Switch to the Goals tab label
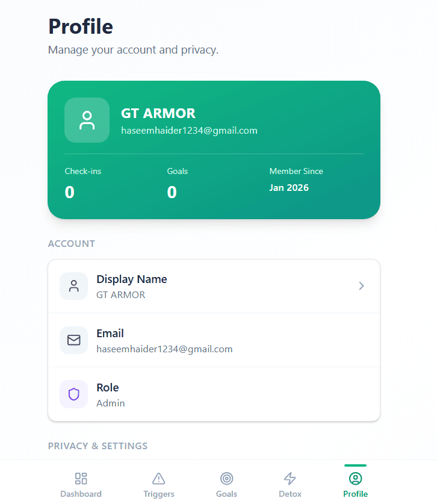Screen dimensions: 437x504 click(x=226, y=494)
